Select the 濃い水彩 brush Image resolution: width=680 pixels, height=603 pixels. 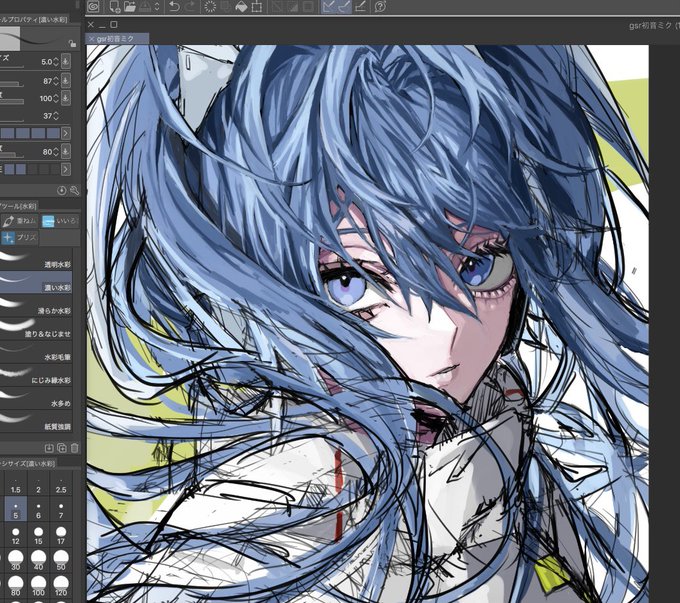click(36, 282)
